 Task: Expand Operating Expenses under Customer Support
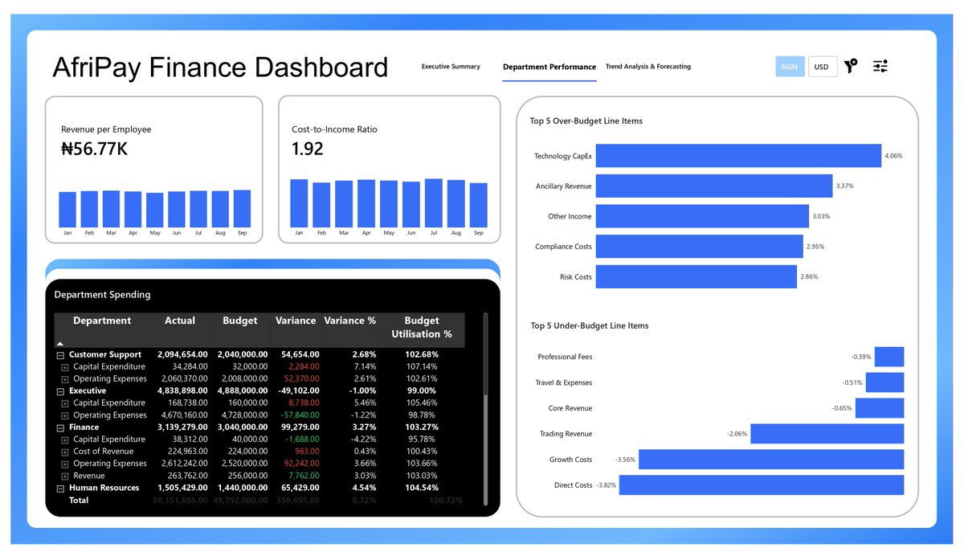pos(65,378)
